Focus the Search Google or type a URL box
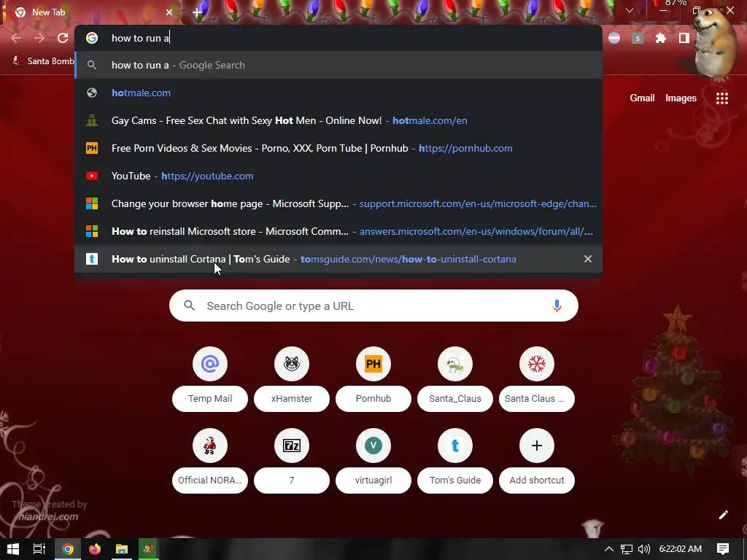 373,306
